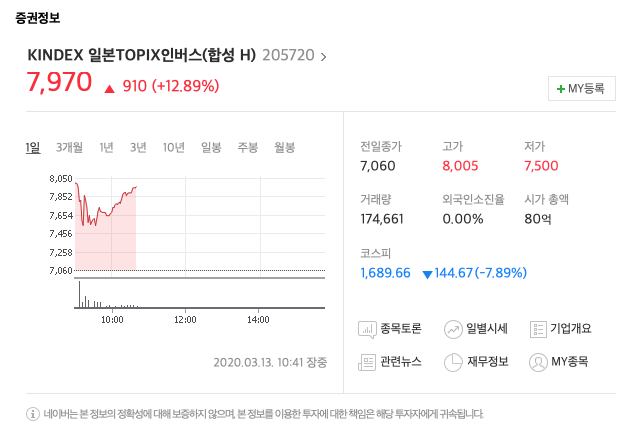
Task: Click the 기업개요 company overview icon
Action: click(537, 328)
